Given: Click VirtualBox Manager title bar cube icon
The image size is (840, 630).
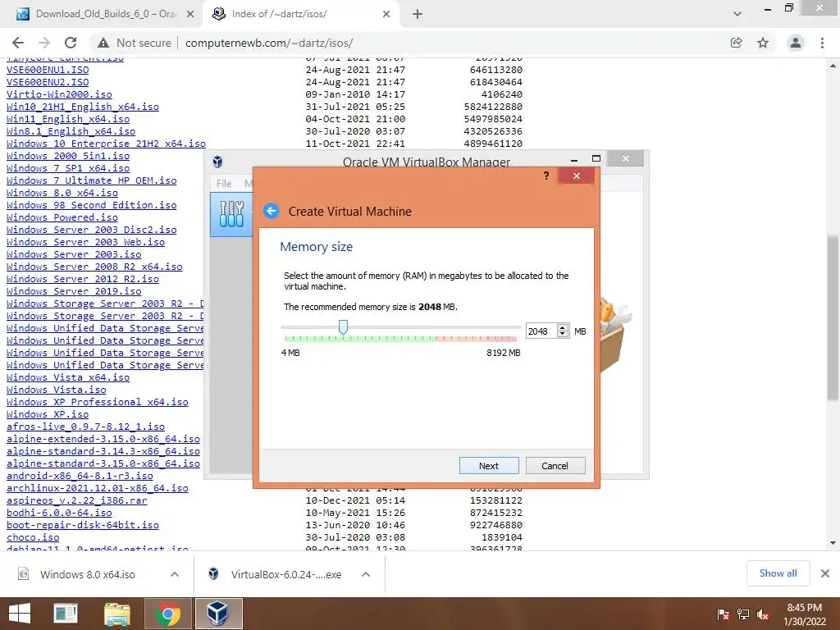Looking at the screenshot, I should click(x=217, y=162).
